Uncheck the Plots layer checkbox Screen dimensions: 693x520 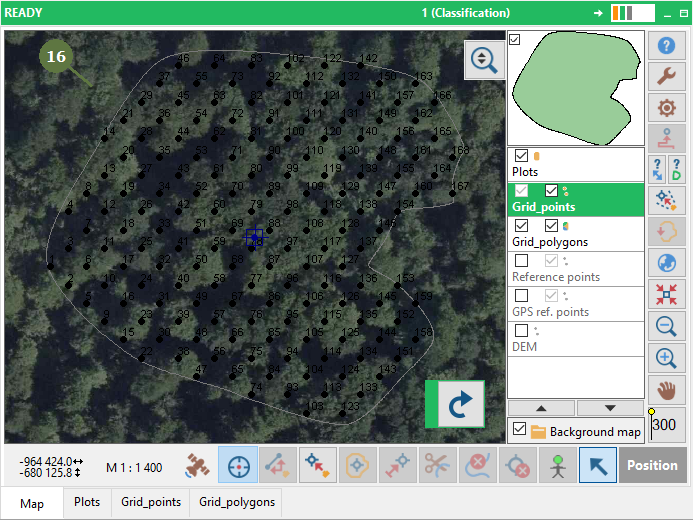click(x=521, y=156)
